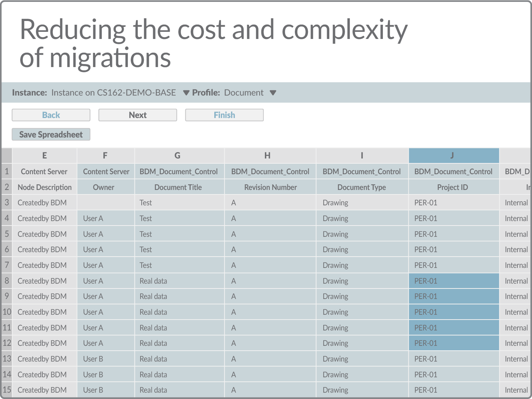Click the Next button
Viewport: 532px width, 399px height.
click(137, 115)
